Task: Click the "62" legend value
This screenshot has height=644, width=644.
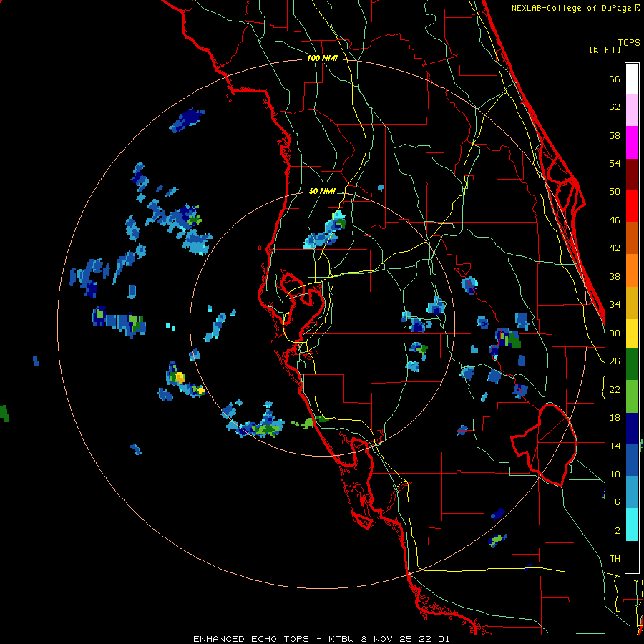Action: click(x=615, y=107)
